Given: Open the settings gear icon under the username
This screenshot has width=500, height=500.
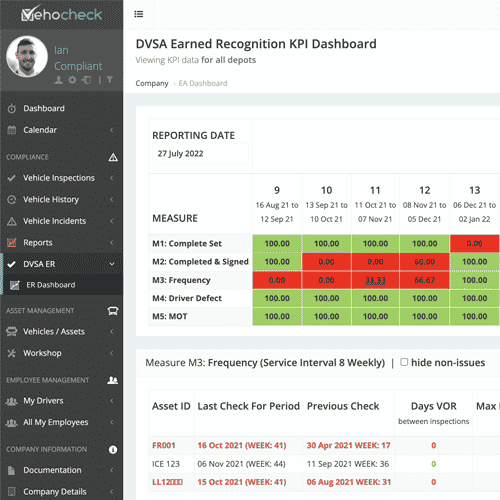Looking at the screenshot, I should [72, 80].
